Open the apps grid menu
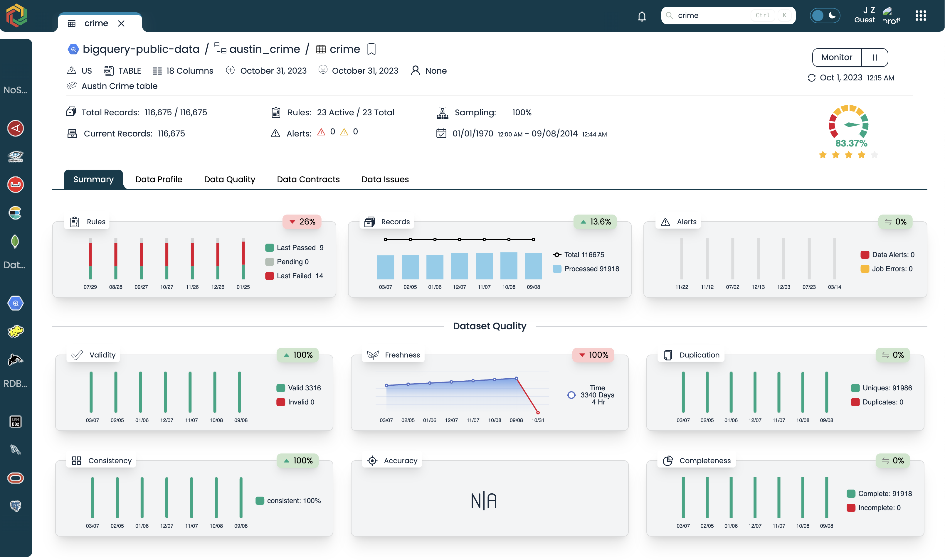The image size is (945, 560). click(x=920, y=16)
